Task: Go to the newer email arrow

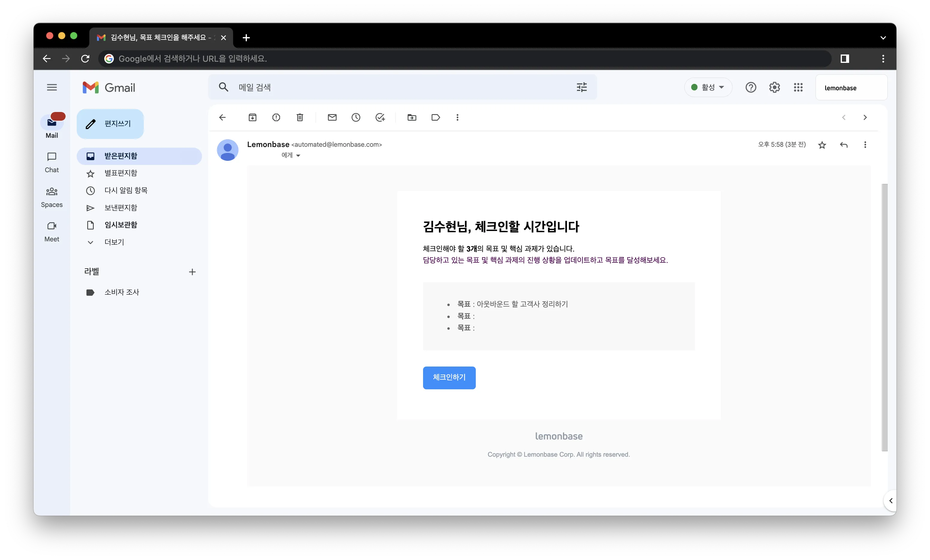Action: click(x=844, y=117)
